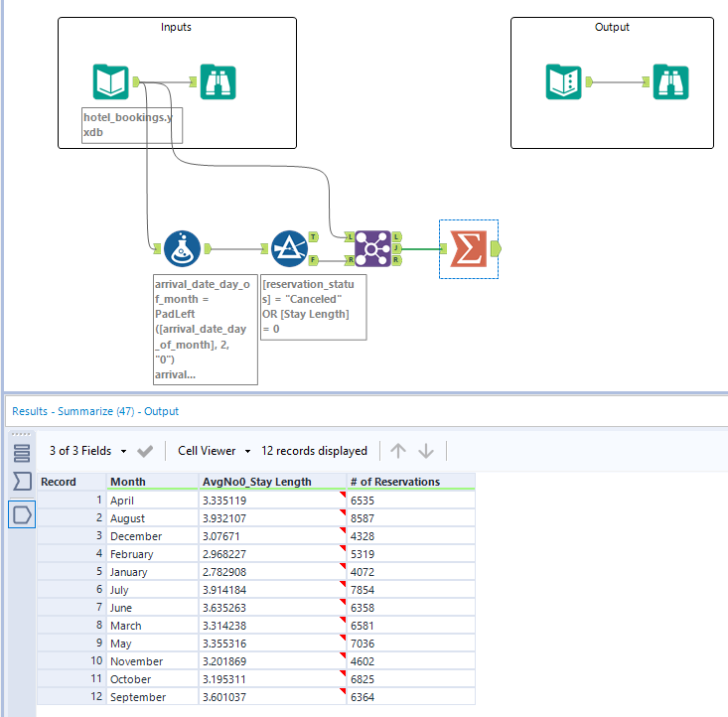Select the June month cell
This screenshot has width=728, height=717.
click(x=152, y=608)
